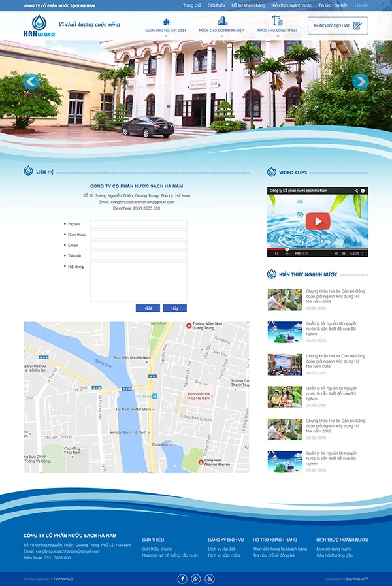Click the video progress bar
Image resolution: width=392 pixels, height=586 pixels.
click(318, 249)
